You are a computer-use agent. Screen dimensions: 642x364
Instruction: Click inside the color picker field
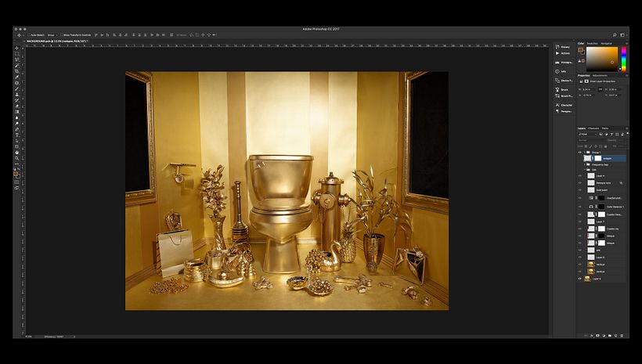[x=602, y=59]
